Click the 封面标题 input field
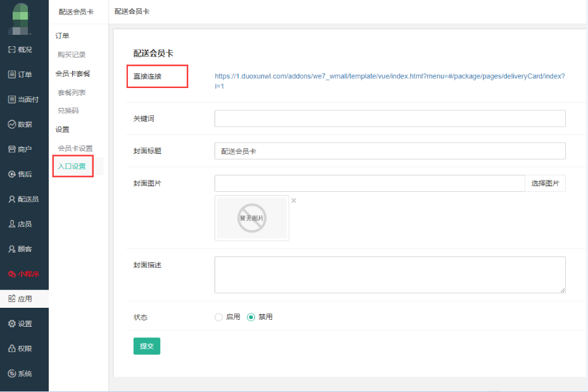This screenshot has width=588, height=392. tap(390, 151)
